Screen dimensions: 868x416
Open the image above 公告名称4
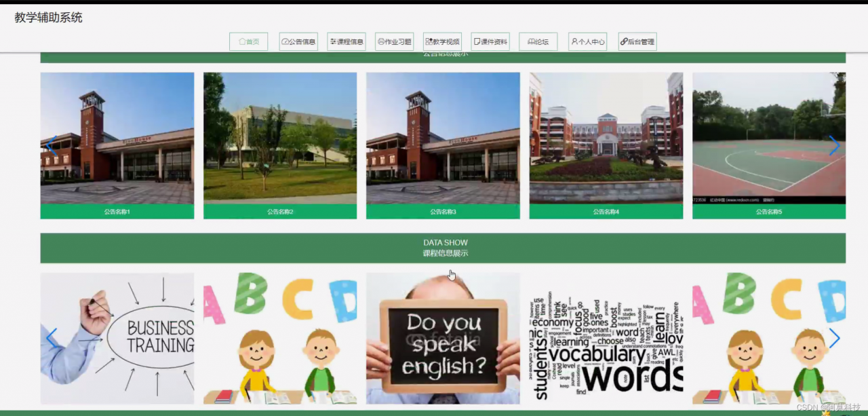606,138
